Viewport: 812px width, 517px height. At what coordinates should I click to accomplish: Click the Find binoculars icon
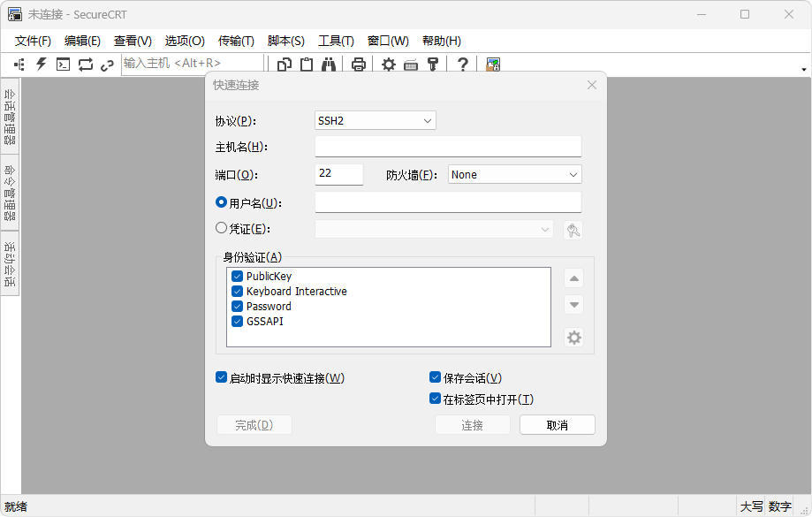point(329,64)
